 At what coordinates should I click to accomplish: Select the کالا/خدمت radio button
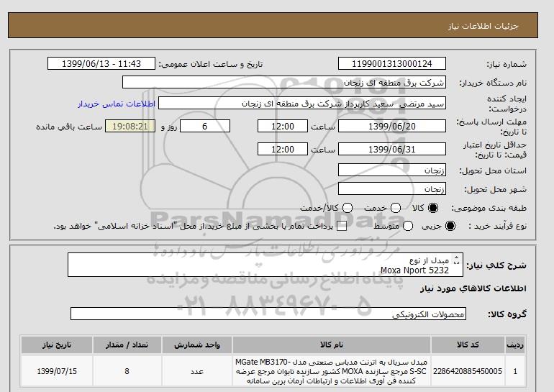pos(348,208)
